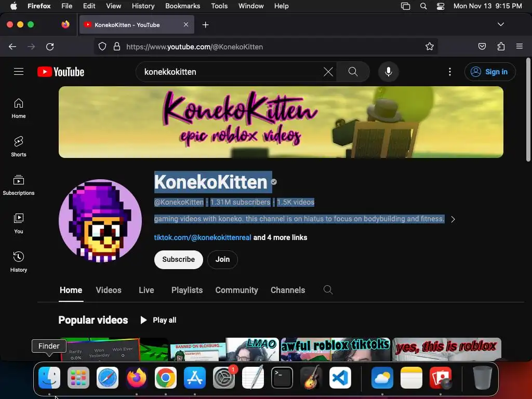Open a new tab with plus button
This screenshot has height=399, width=532.
[x=205, y=25]
